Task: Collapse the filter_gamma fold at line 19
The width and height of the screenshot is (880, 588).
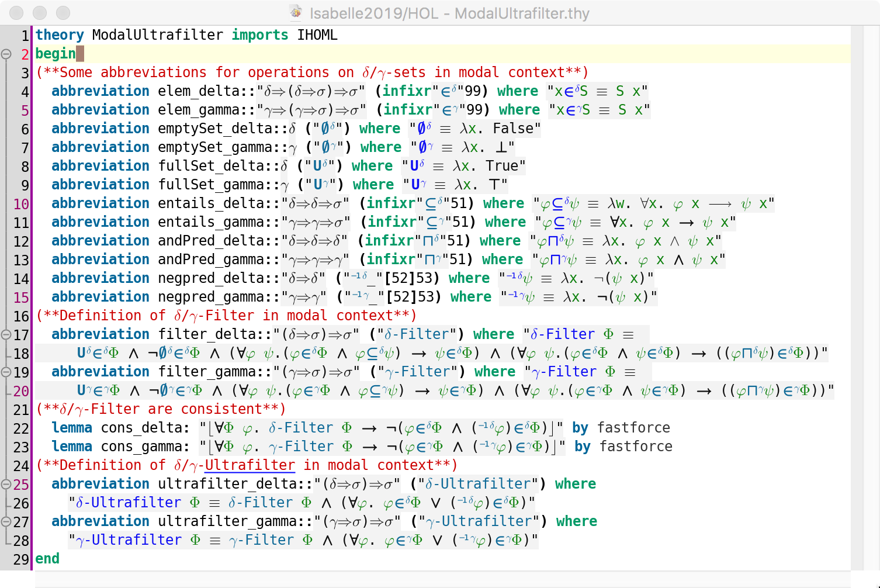Action: tap(6, 372)
